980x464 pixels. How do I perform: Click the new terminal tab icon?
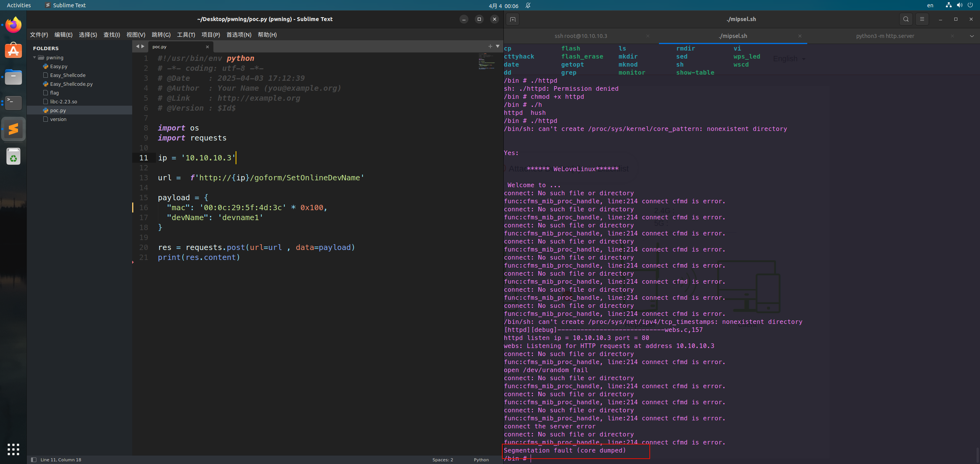coord(513,19)
